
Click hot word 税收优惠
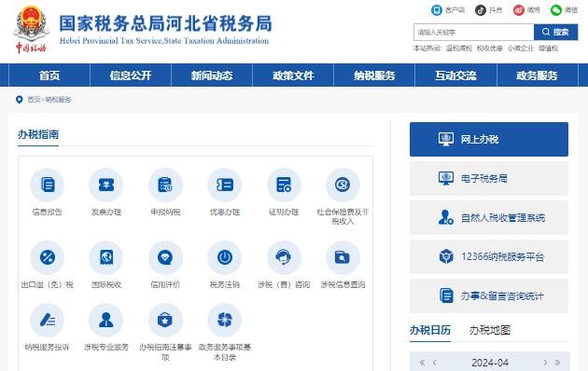[x=490, y=48]
